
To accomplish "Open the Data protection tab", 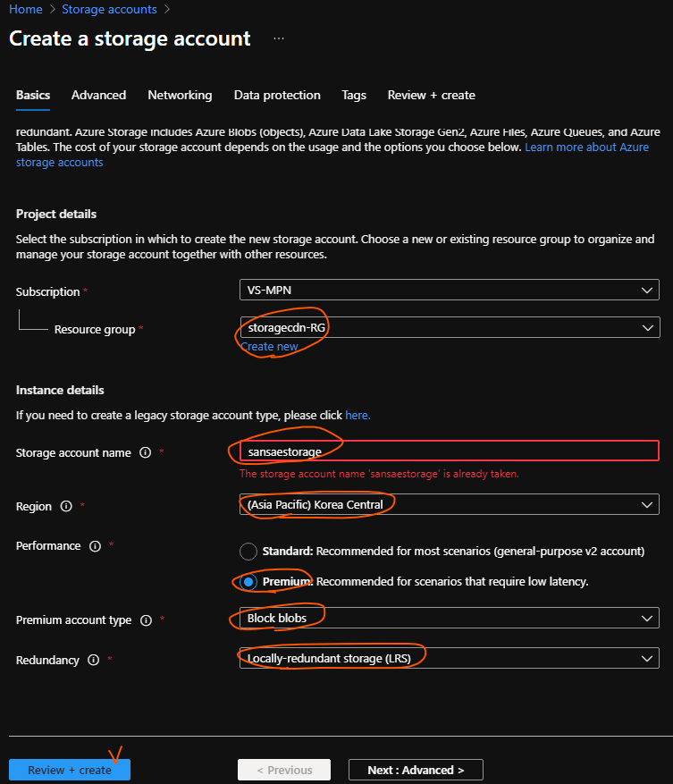I will coord(277,96).
